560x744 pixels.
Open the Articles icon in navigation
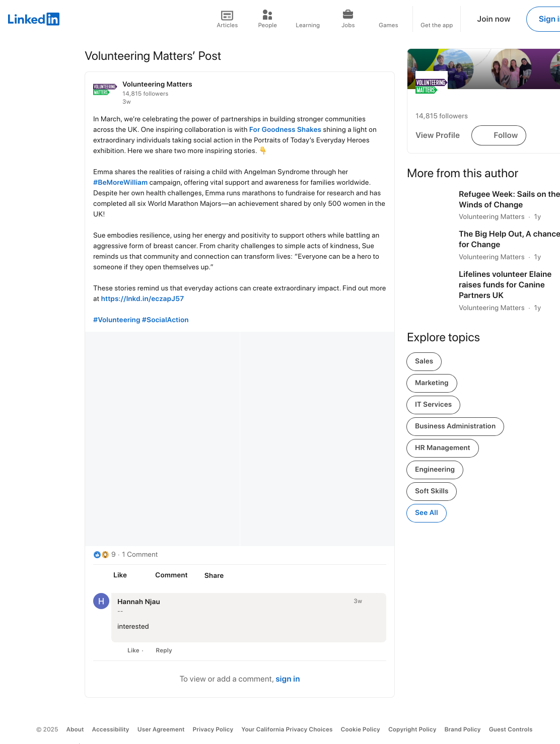click(x=227, y=15)
